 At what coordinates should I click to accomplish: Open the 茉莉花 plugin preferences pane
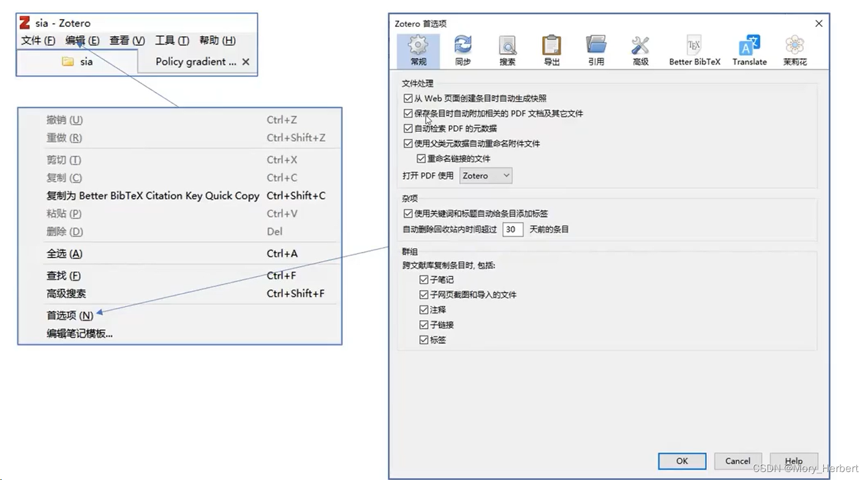coord(794,51)
